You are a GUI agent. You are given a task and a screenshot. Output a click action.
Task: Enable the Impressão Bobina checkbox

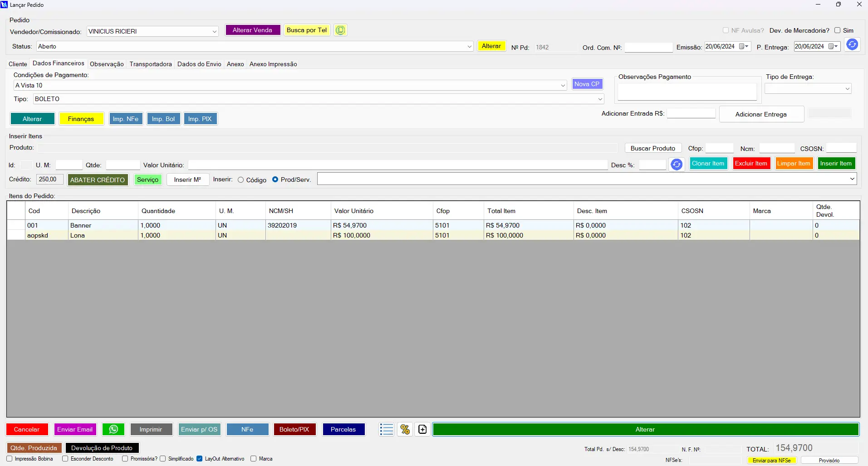coord(10,459)
